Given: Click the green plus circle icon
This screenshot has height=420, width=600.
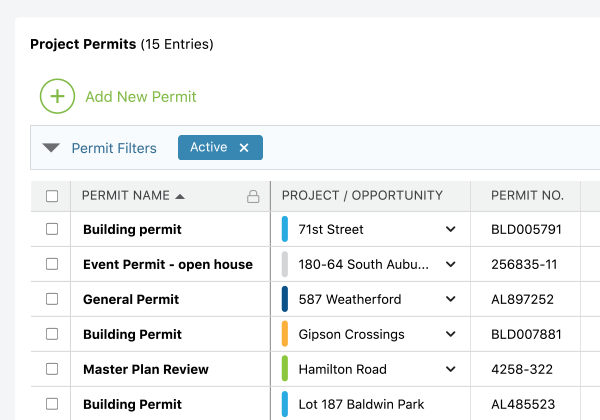Looking at the screenshot, I should pyautogui.click(x=57, y=96).
